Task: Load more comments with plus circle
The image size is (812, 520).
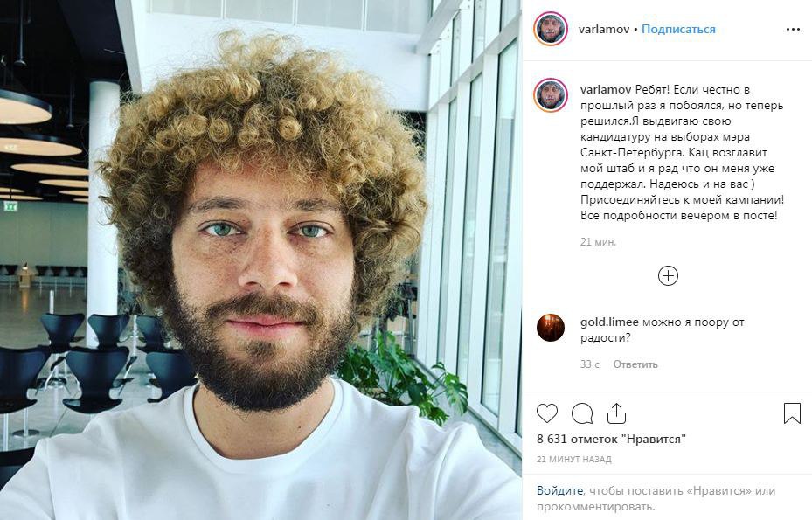Action: (x=668, y=275)
